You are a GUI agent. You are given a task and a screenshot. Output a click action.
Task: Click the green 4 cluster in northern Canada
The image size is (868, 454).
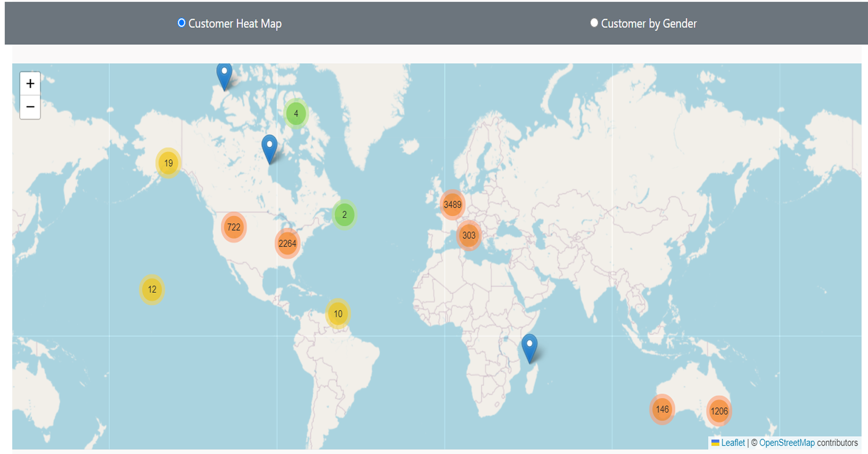pos(296,113)
